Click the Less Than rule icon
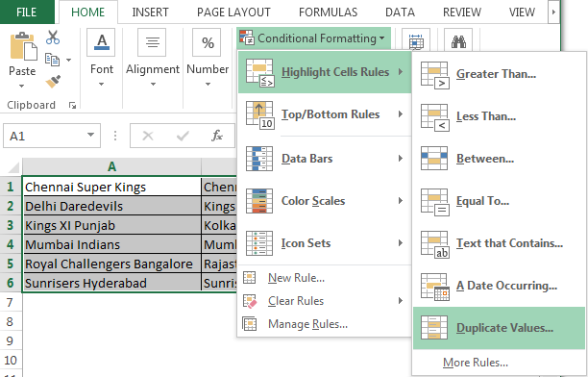Viewport: 588px width, 377px height. click(434, 117)
